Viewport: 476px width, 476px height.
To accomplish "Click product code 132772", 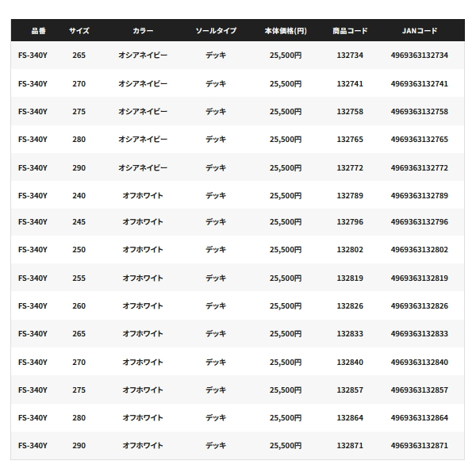I will [x=350, y=167].
